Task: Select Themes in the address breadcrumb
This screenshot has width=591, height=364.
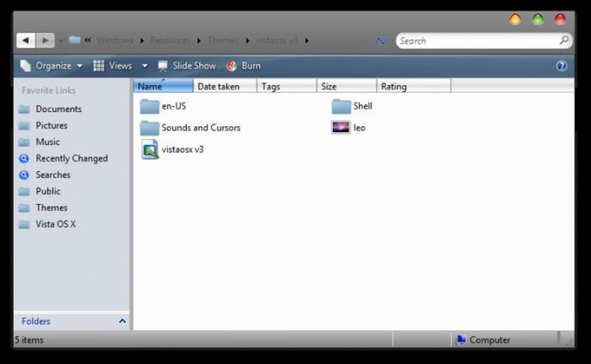Action: coord(223,41)
